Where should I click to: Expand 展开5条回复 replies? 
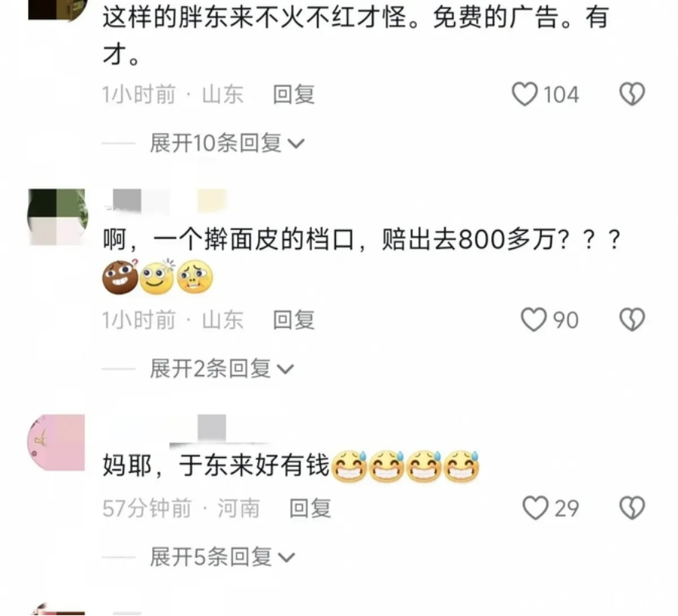click(222, 557)
